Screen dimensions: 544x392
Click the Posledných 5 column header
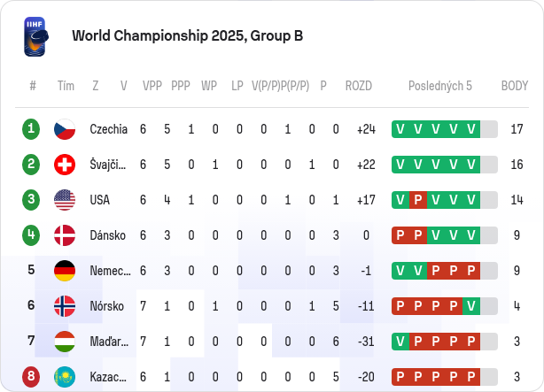point(440,86)
